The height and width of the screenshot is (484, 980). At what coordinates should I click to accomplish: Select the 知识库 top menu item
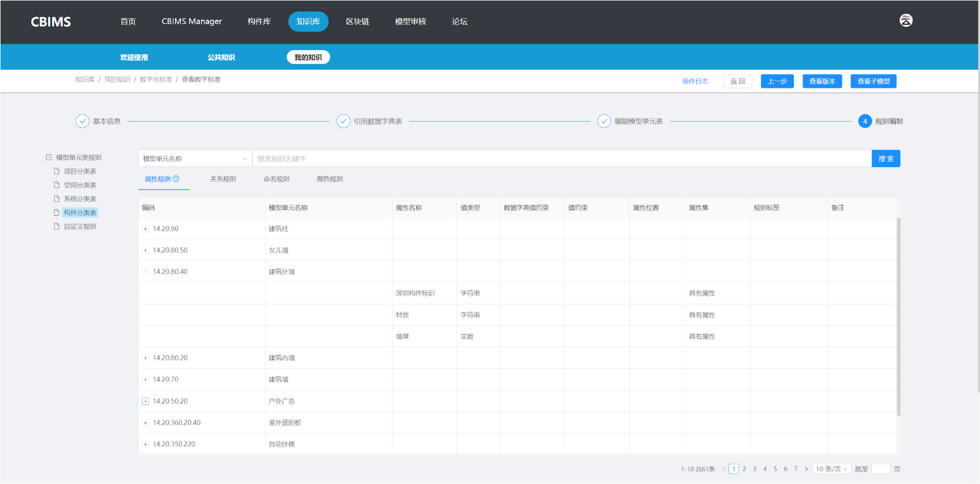click(x=308, y=22)
